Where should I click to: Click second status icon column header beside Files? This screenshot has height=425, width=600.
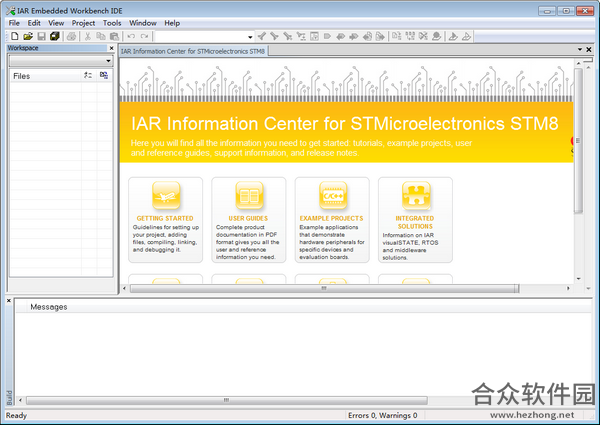click(104, 76)
